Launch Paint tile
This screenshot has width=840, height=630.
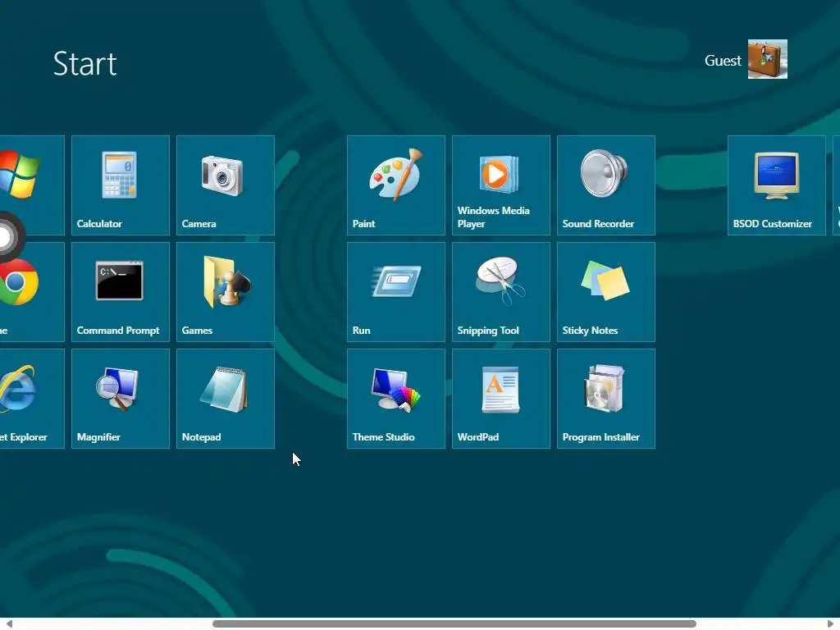pos(396,185)
